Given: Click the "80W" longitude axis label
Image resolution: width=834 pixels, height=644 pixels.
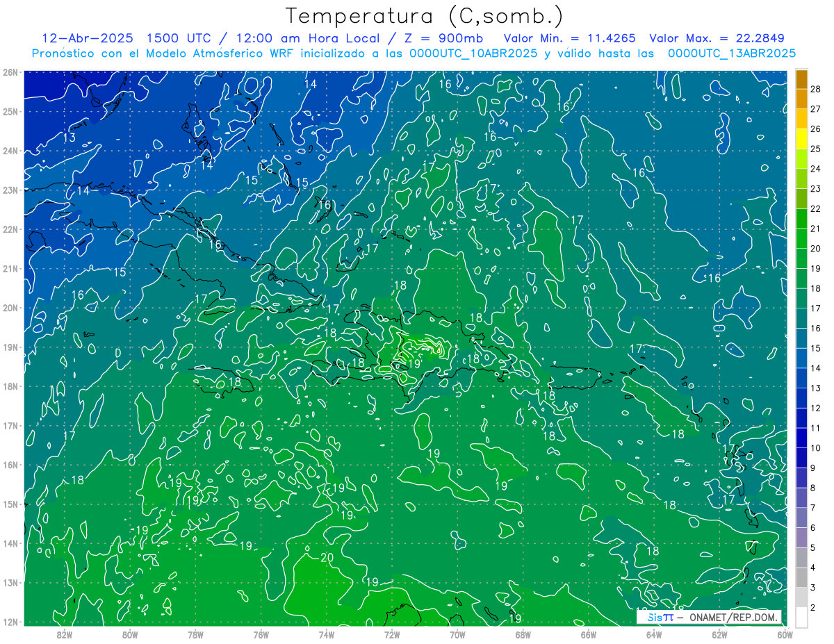Looking at the screenshot, I should 130,634.
